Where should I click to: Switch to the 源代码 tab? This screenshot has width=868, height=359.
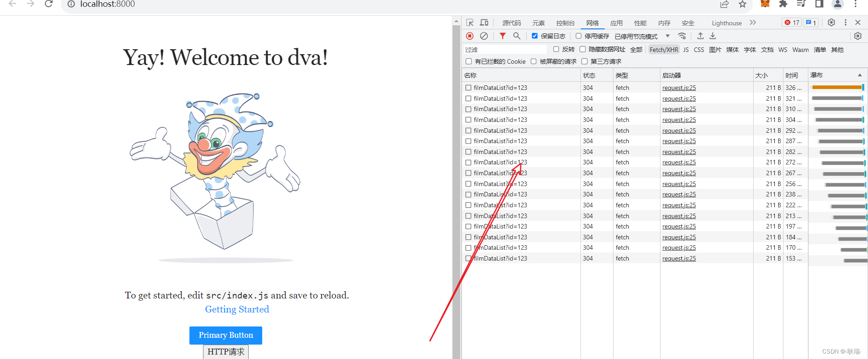[x=511, y=23]
